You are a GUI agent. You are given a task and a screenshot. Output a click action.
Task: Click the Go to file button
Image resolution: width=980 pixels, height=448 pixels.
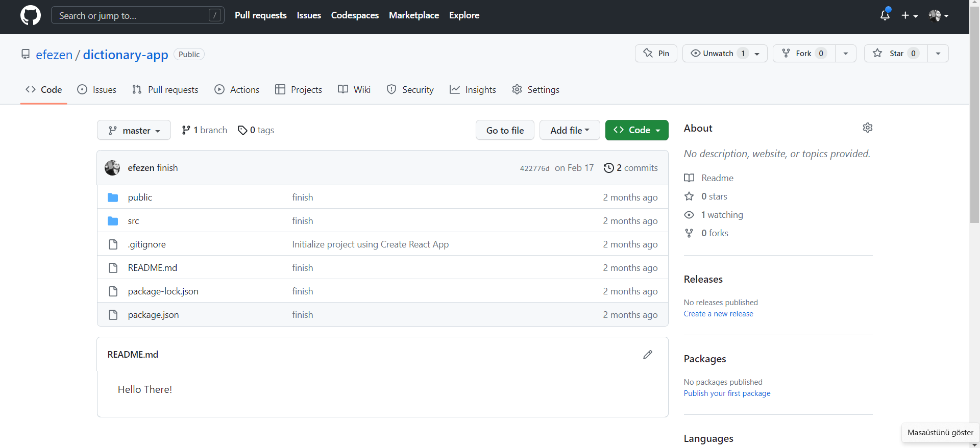point(505,130)
